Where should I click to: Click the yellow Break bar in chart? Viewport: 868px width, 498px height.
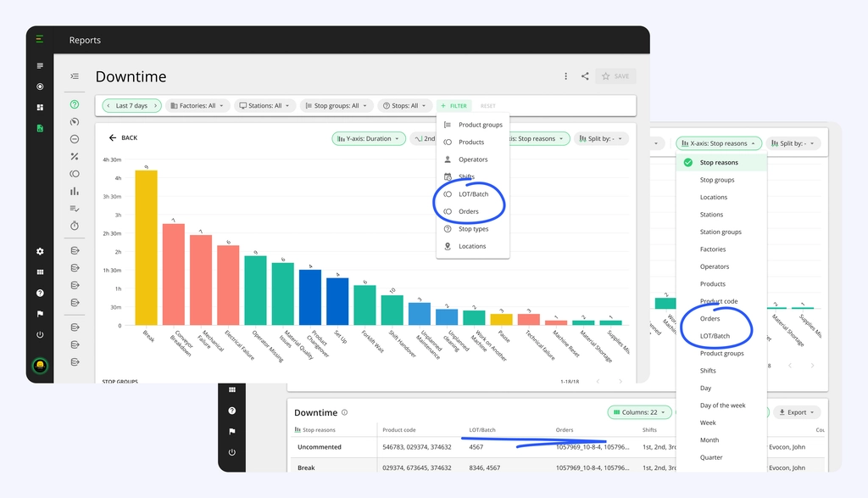click(146, 248)
